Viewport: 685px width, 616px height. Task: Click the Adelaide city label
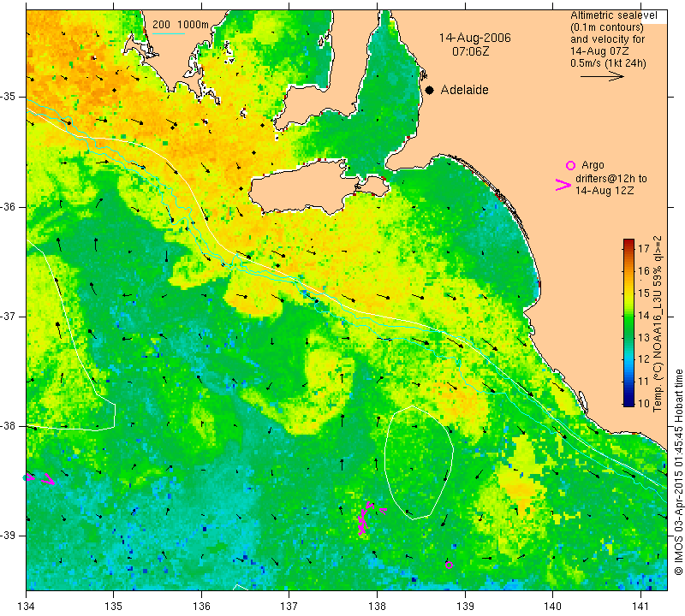(464, 90)
